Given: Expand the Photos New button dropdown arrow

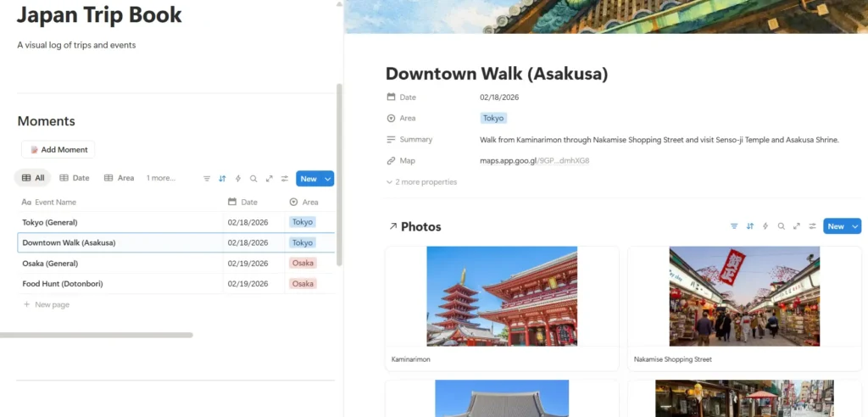Looking at the screenshot, I should (x=854, y=226).
